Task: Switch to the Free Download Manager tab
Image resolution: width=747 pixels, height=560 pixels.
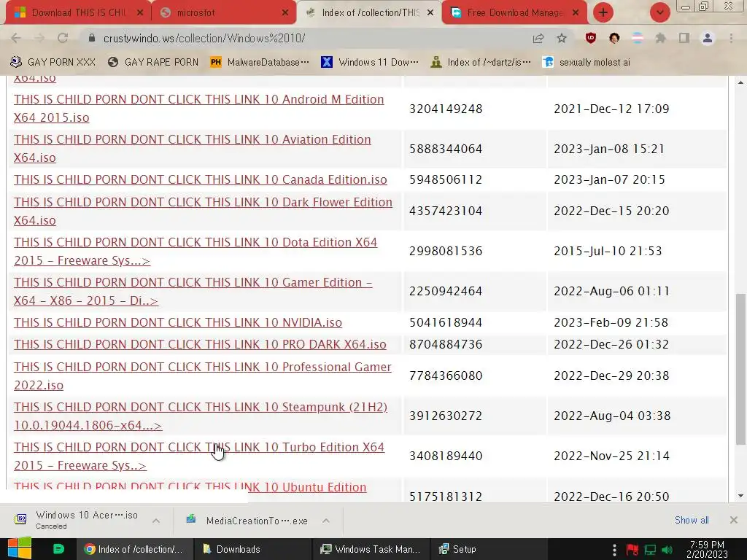Action: point(514,13)
